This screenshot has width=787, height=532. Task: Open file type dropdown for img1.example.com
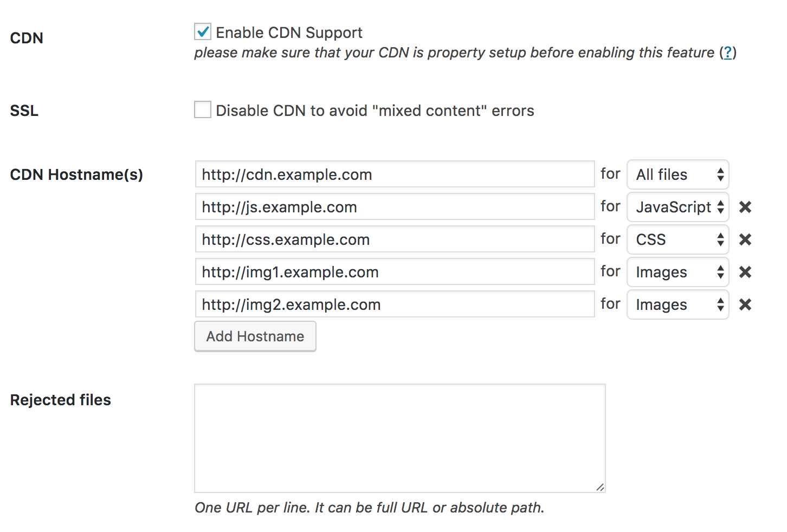pyautogui.click(x=678, y=272)
